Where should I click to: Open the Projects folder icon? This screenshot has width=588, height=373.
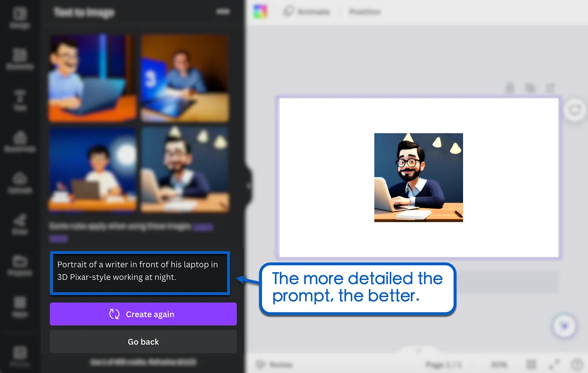[x=20, y=265]
